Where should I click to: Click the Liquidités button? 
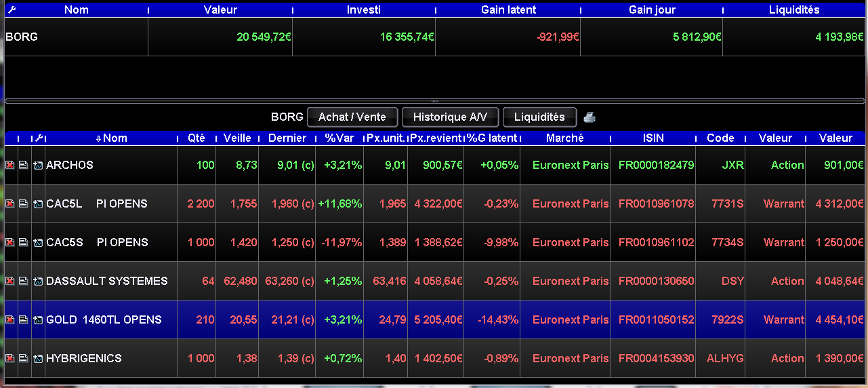tap(539, 117)
